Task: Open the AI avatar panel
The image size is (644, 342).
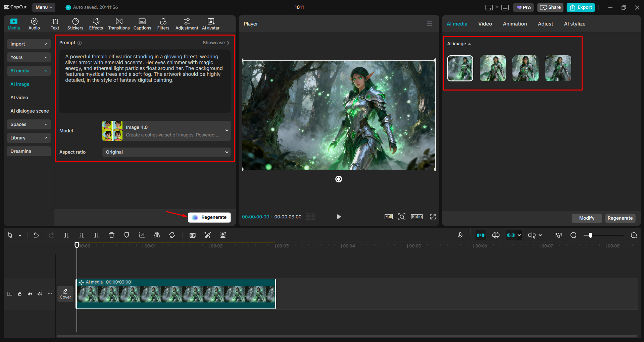Action: [x=210, y=23]
